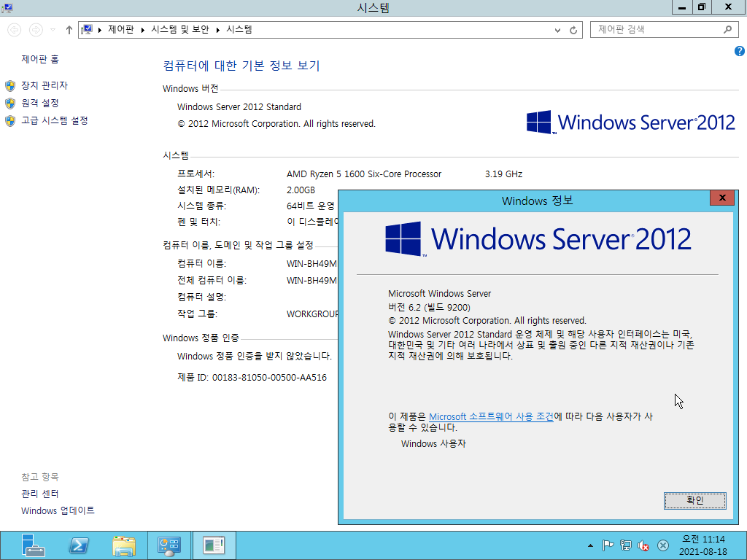Image resolution: width=747 pixels, height=560 pixels.
Task: Click 버전 6.2 (빌드 9200) text
Action: pos(429,308)
